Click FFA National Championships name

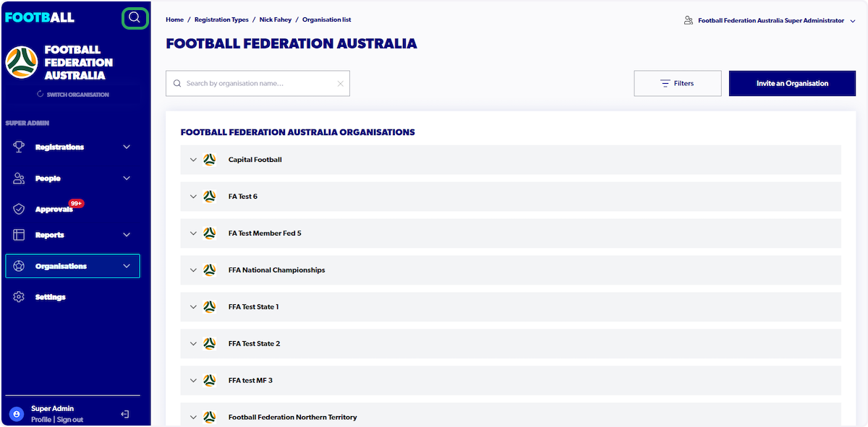tap(277, 270)
